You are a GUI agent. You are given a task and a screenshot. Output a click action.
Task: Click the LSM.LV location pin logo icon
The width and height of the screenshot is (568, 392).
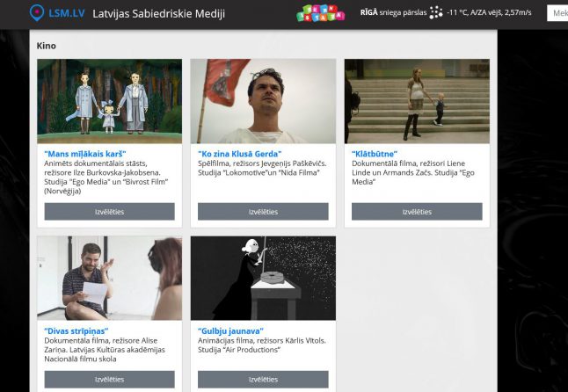36,13
